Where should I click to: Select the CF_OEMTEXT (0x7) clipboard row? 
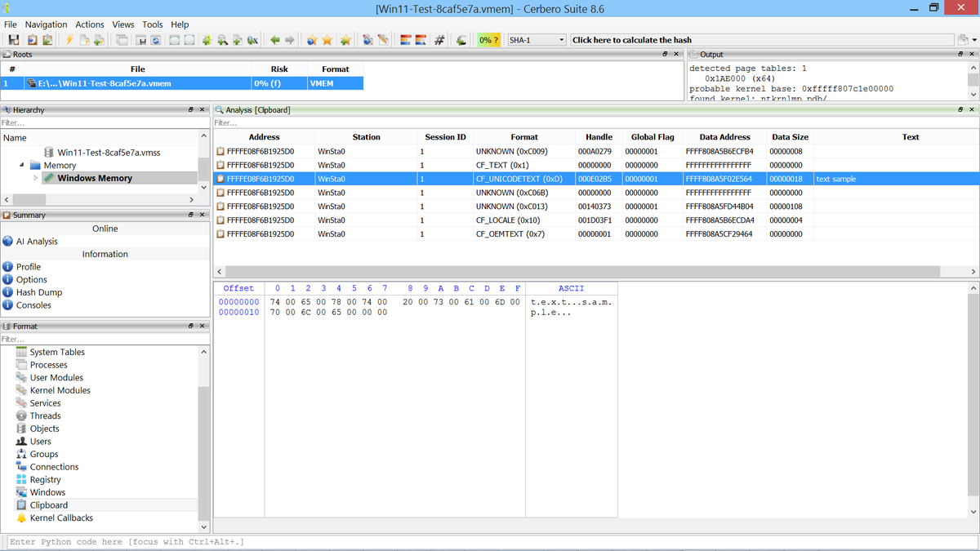pos(595,234)
